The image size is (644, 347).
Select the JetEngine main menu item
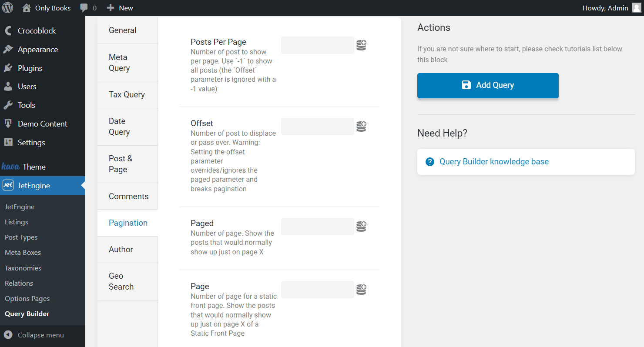click(x=43, y=186)
